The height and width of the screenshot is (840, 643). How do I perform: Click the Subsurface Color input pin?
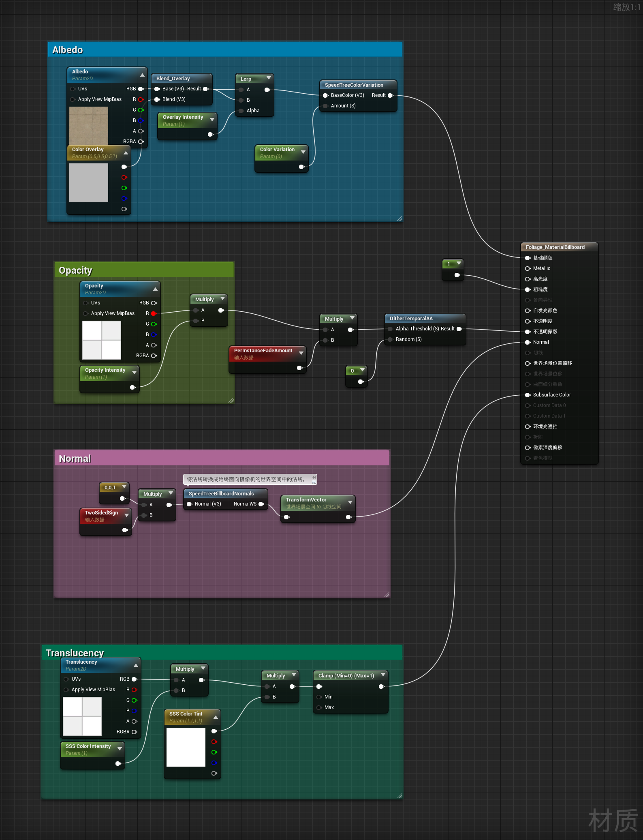[x=528, y=395]
